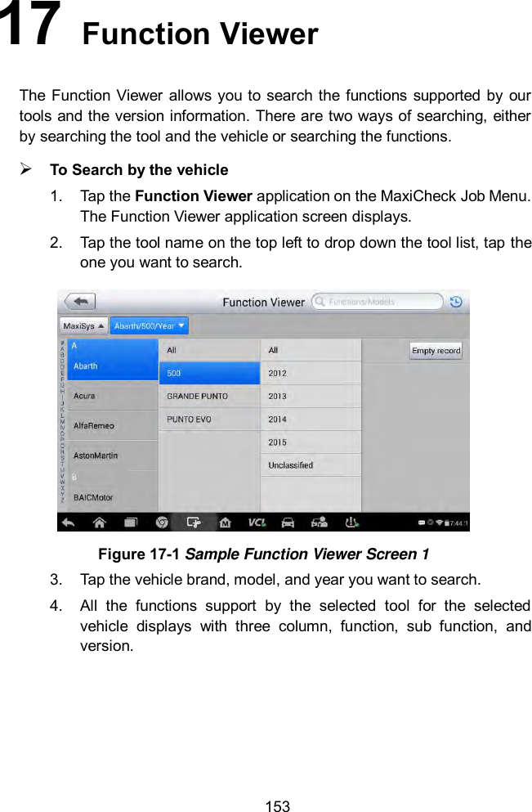Click the Empty record button
532x812 pixels.
pos(436,351)
